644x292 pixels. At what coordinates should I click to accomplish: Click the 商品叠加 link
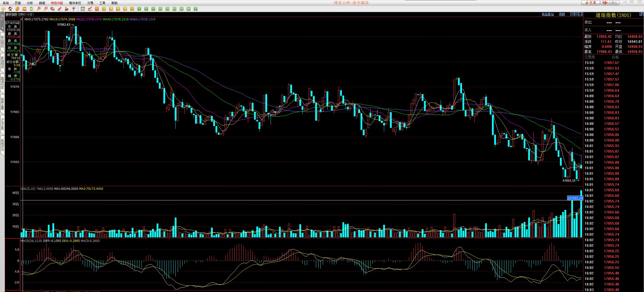(548, 14)
